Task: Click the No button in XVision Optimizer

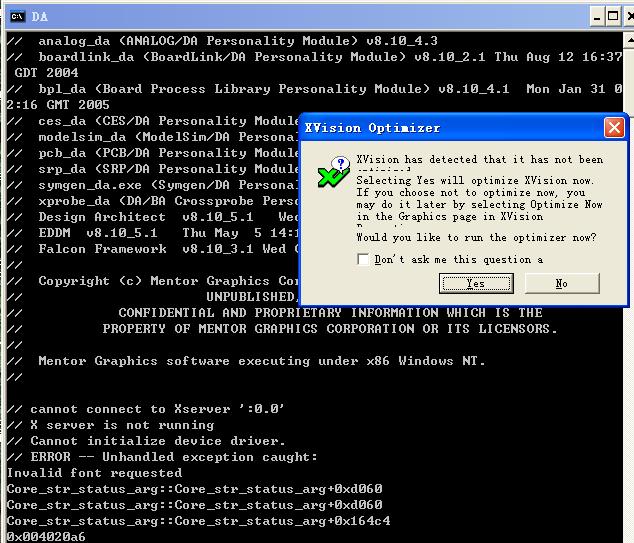Action: (x=562, y=283)
